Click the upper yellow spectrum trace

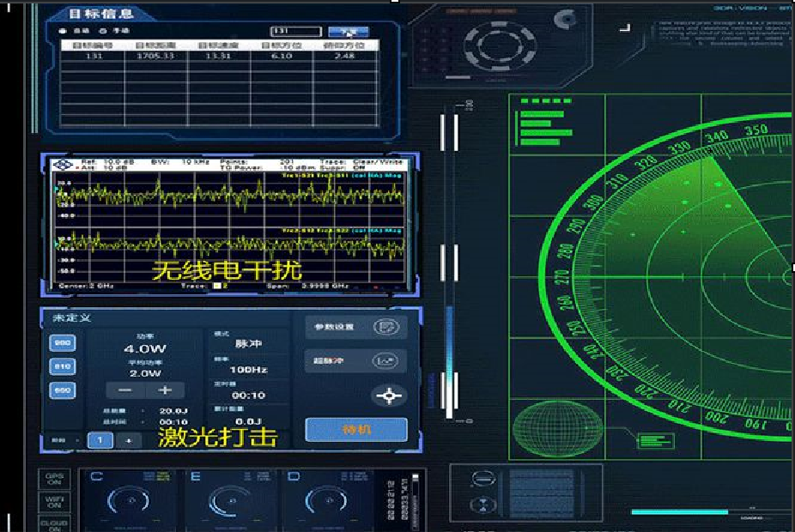[x=231, y=195]
